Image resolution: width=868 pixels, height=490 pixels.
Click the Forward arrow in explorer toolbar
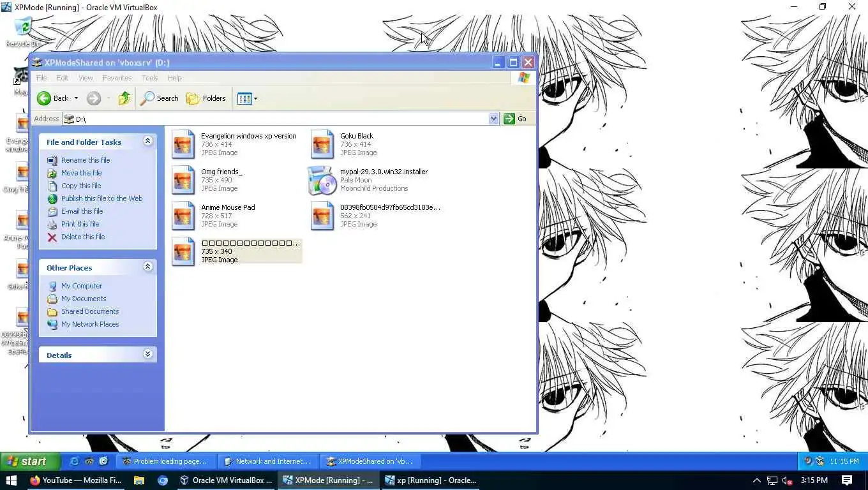coord(94,98)
